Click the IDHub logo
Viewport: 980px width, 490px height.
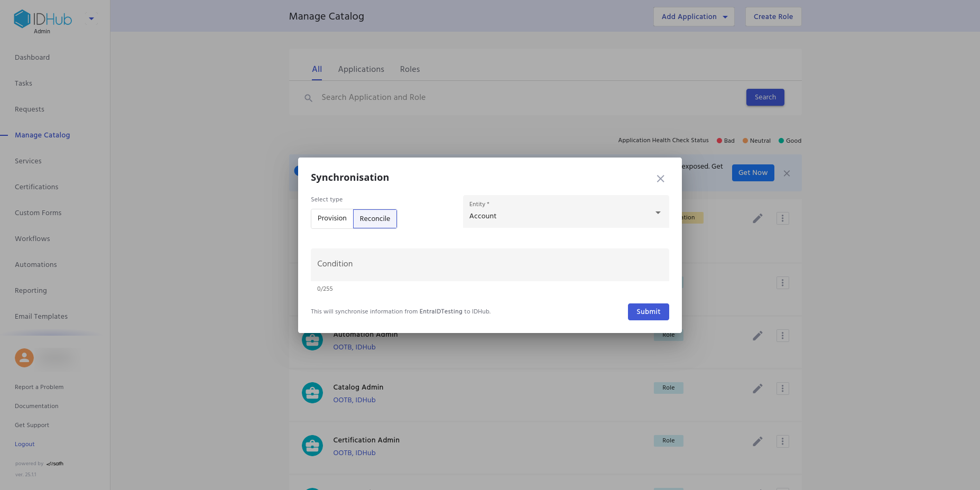click(x=42, y=19)
